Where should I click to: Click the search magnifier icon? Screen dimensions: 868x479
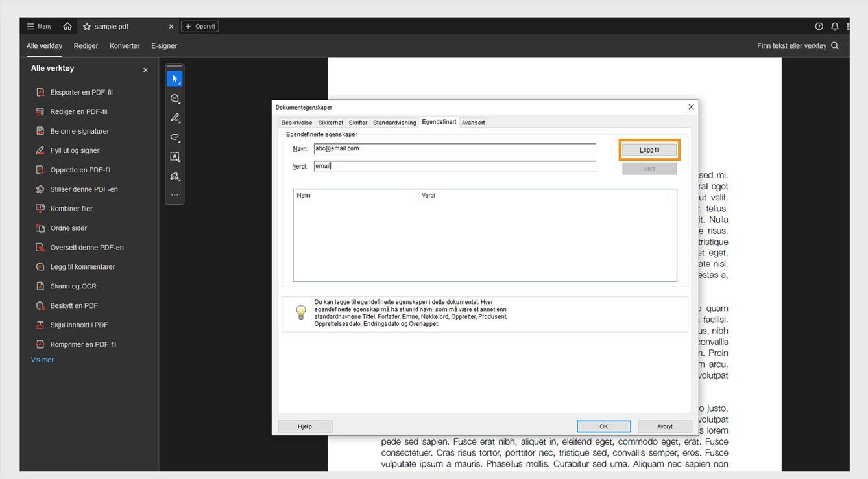tap(835, 46)
